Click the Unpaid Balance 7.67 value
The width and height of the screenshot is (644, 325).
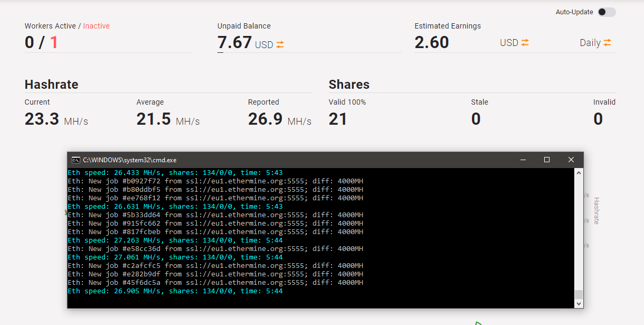point(234,42)
